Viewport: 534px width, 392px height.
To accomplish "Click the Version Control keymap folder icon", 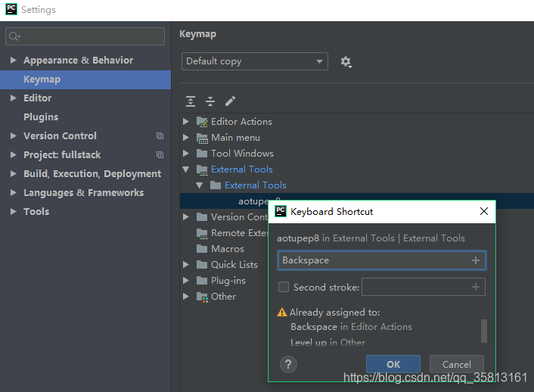I will [x=202, y=216].
